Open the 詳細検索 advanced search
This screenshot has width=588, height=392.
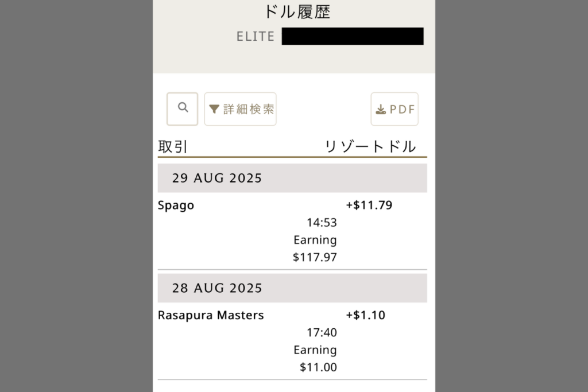tap(248, 109)
